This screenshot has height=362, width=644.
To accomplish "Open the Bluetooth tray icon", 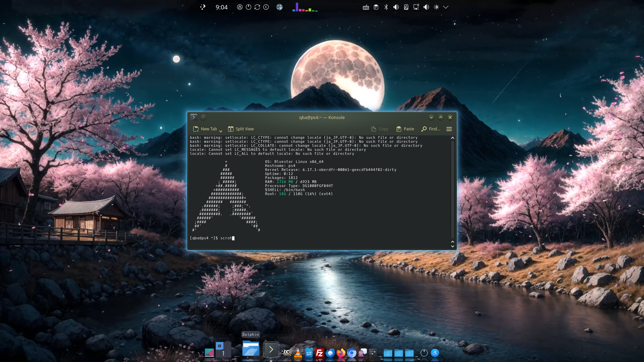I will coord(386,7).
